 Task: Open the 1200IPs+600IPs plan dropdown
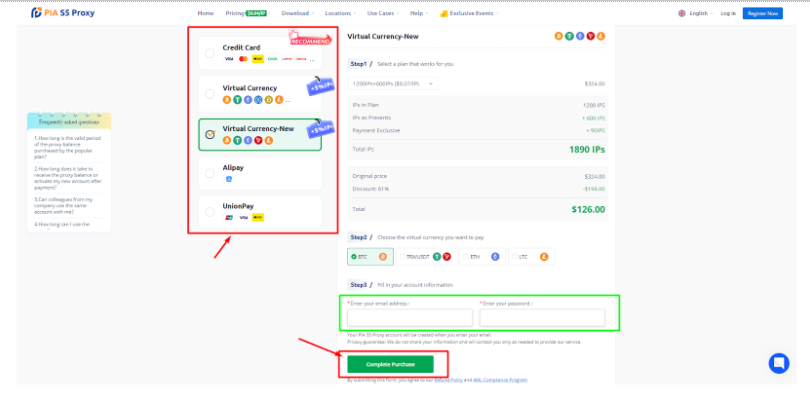click(393, 84)
